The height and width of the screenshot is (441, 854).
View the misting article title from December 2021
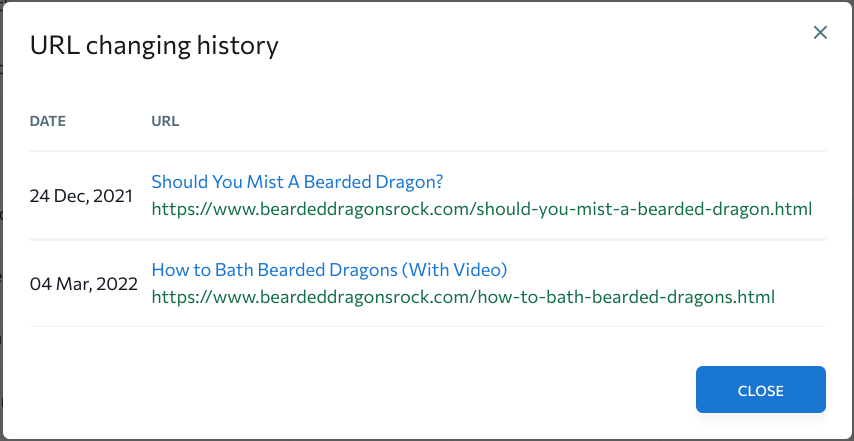point(297,182)
